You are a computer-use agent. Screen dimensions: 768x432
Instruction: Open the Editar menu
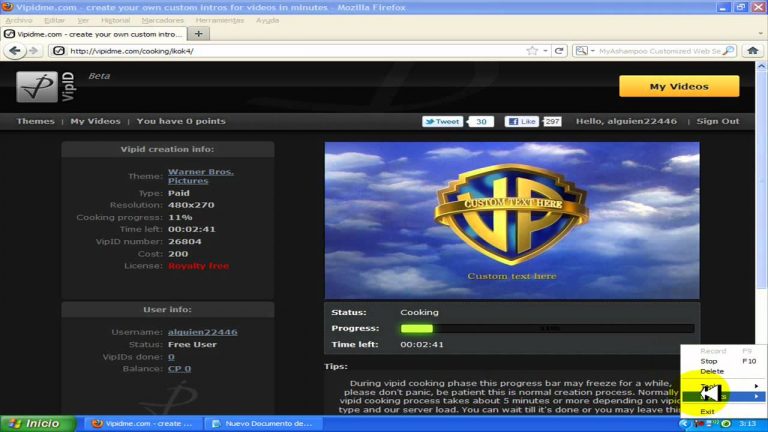coord(54,20)
